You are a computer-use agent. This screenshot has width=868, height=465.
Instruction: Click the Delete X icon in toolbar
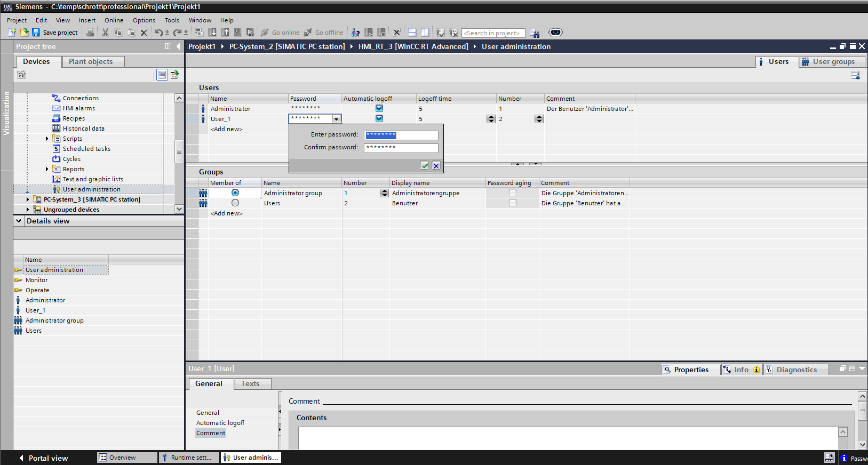tap(144, 33)
